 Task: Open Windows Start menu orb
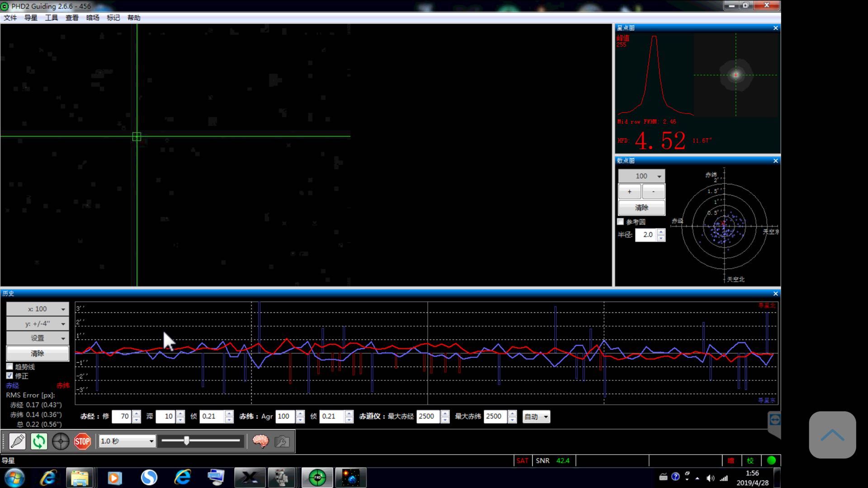coord(14,478)
